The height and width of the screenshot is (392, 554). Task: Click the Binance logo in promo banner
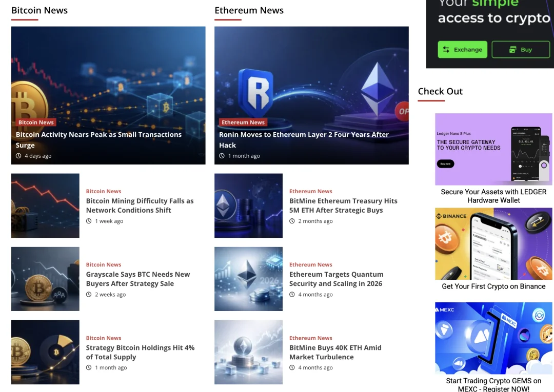click(x=451, y=216)
